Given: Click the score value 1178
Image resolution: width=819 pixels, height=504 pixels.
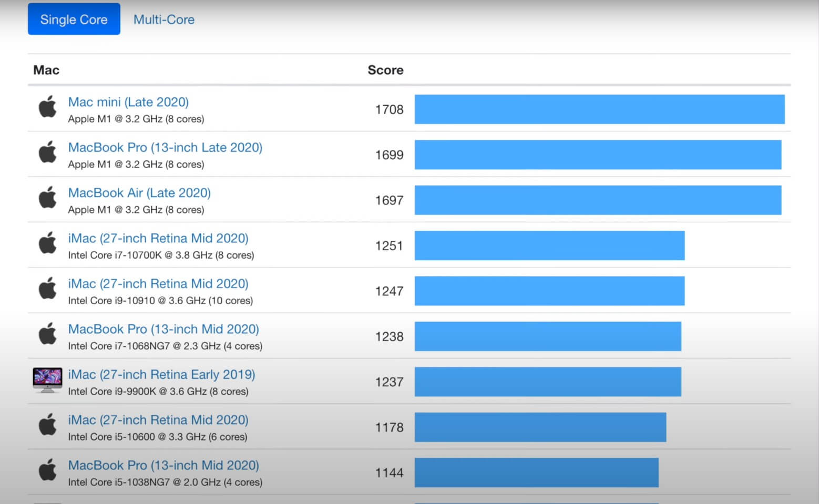Looking at the screenshot, I should pyautogui.click(x=389, y=427).
